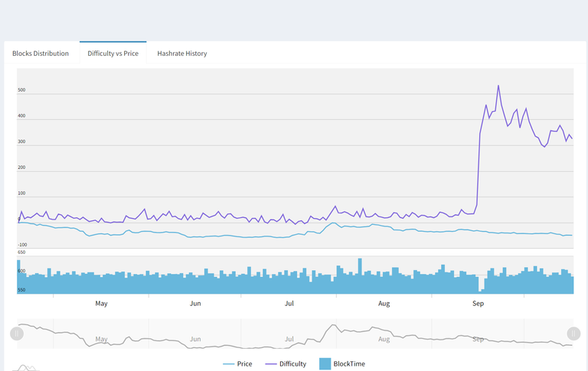Toggle the Price series via its legend text
The width and height of the screenshot is (588, 371).
pyautogui.click(x=244, y=364)
